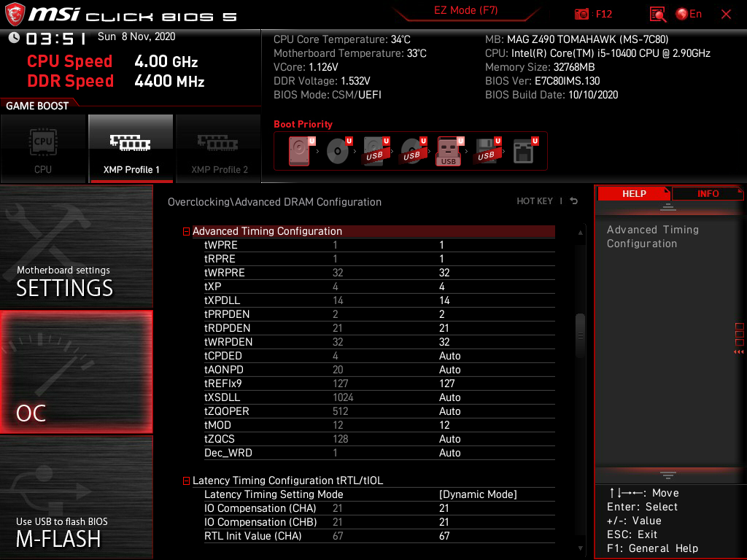Image resolution: width=747 pixels, height=560 pixels.
Task: Open the BIOS search magnifier icon
Action: tap(657, 15)
